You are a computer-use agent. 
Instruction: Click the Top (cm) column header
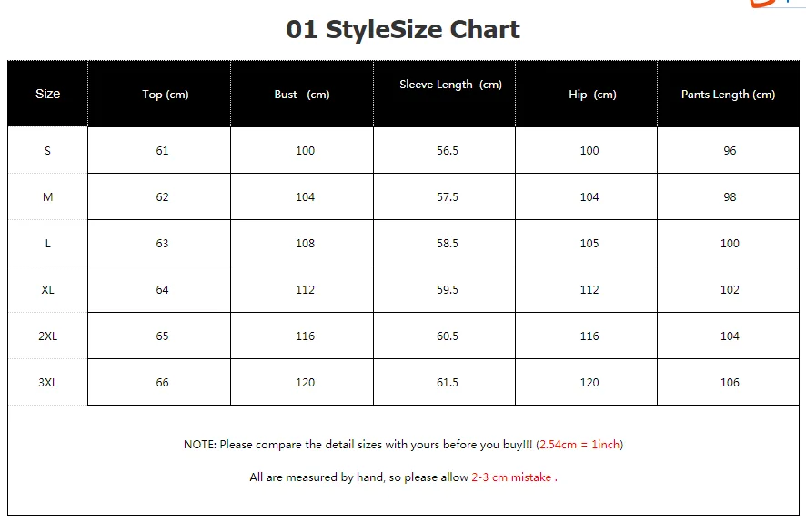(166, 94)
